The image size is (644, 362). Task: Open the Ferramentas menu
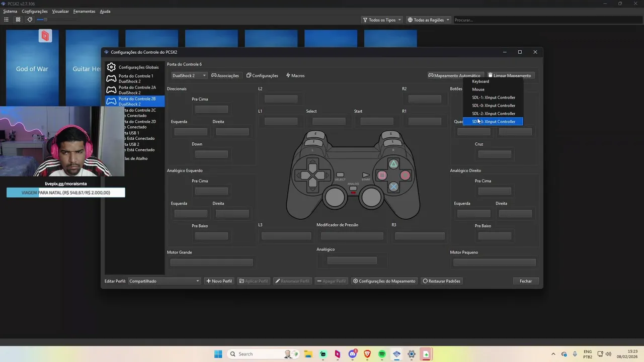(84, 11)
